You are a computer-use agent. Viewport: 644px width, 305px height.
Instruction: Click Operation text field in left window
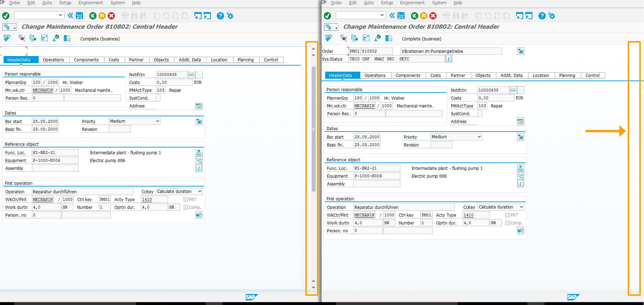point(83,192)
